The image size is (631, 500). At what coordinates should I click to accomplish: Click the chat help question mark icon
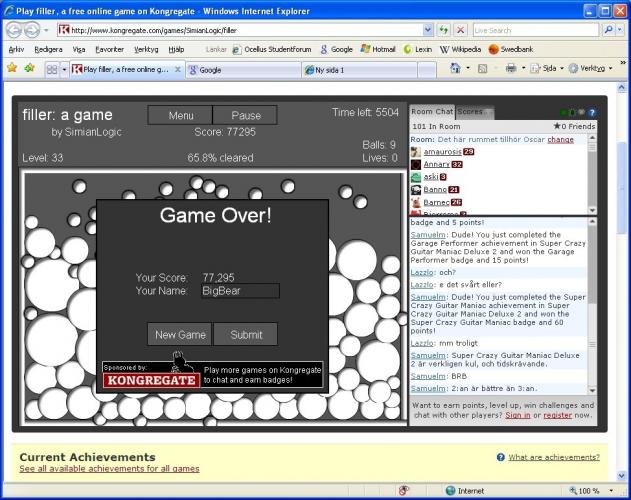point(592,113)
